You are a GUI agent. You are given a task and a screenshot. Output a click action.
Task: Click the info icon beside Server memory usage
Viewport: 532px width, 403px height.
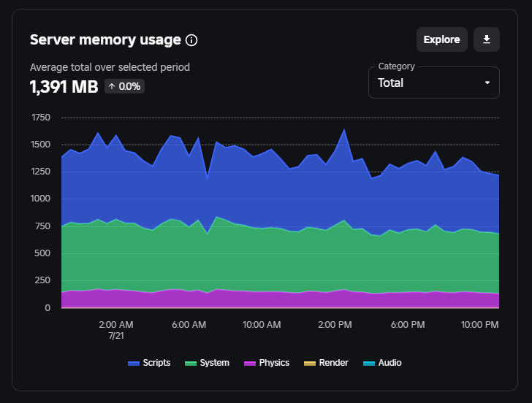click(191, 40)
